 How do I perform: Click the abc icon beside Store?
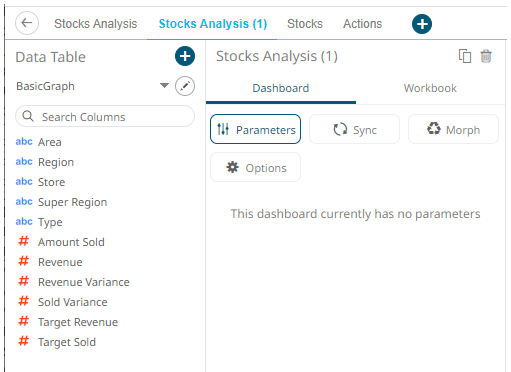(x=24, y=181)
